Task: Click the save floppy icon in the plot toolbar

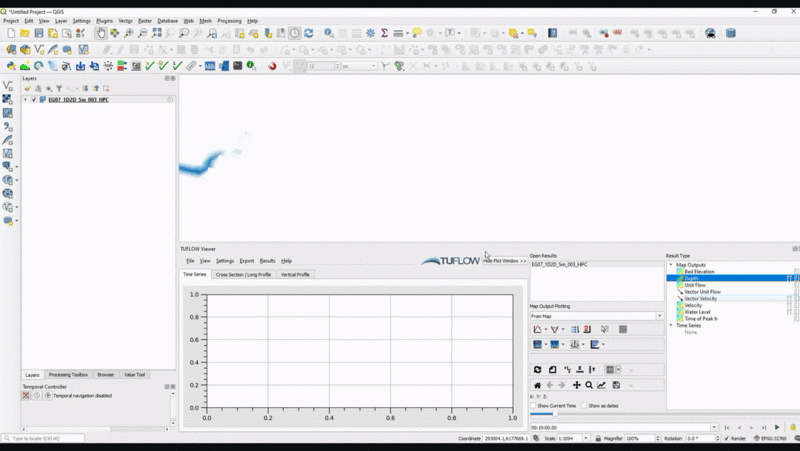Action: click(x=616, y=385)
